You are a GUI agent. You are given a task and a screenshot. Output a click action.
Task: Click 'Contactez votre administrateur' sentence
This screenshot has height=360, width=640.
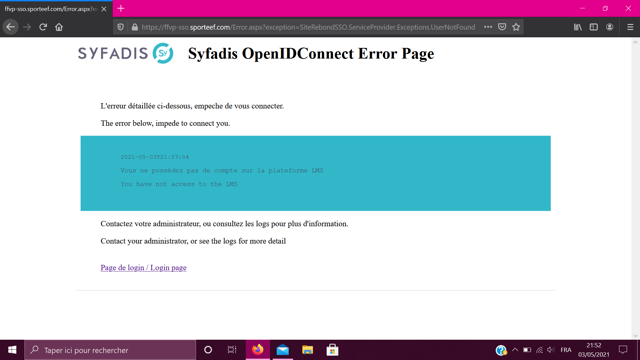(x=224, y=224)
